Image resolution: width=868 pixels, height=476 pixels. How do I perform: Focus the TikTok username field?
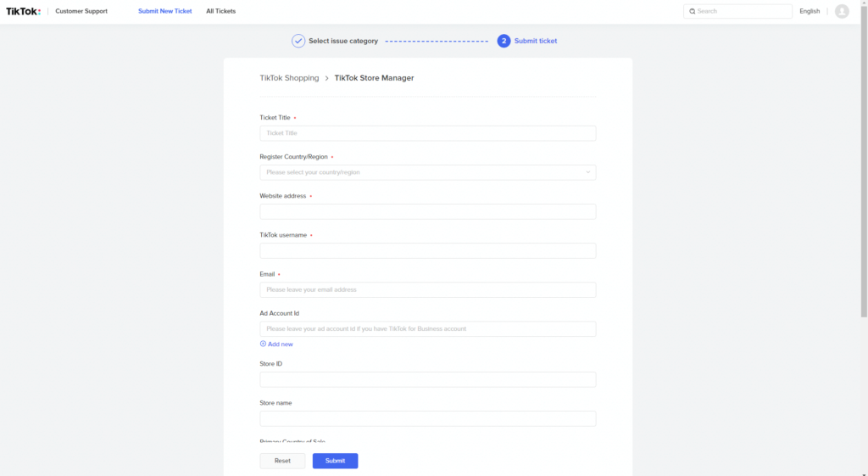point(428,250)
